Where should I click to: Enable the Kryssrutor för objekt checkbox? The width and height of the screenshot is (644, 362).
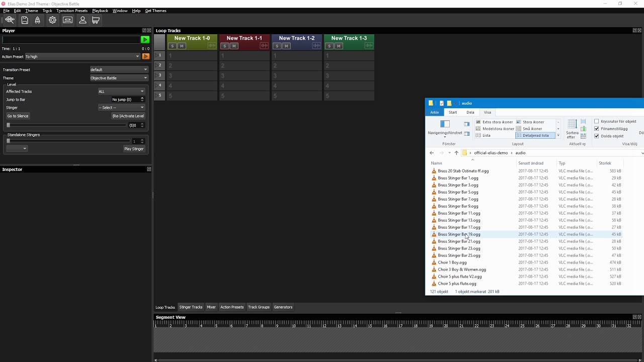[x=597, y=122]
